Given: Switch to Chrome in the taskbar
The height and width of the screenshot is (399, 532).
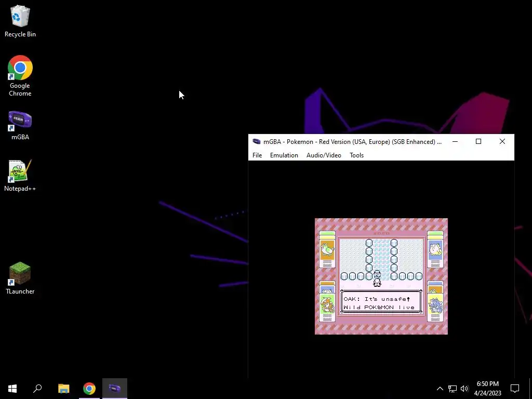Looking at the screenshot, I should [x=89, y=389].
